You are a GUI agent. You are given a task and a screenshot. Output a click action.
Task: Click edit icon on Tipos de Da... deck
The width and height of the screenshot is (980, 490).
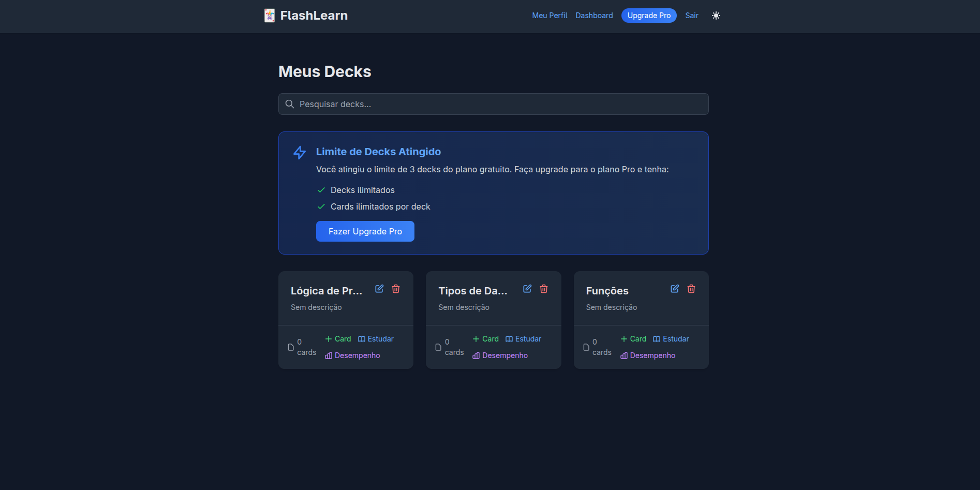(x=527, y=289)
